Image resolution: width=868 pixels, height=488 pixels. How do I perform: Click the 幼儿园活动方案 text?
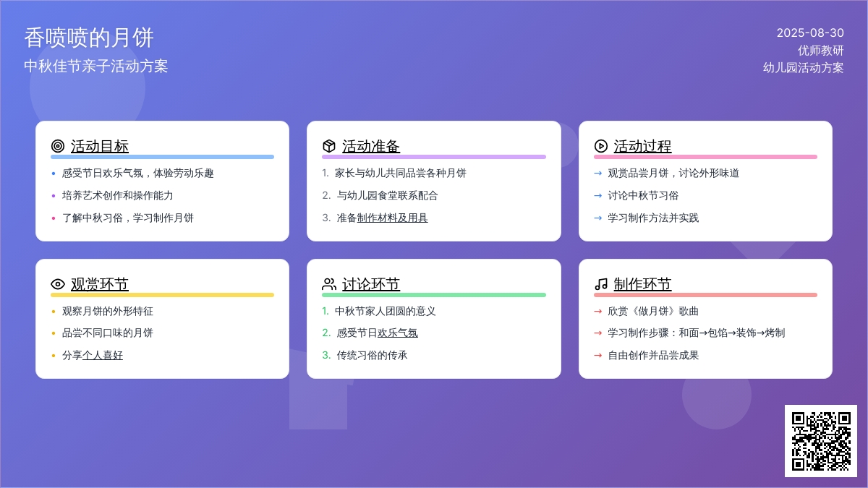click(x=804, y=68)
